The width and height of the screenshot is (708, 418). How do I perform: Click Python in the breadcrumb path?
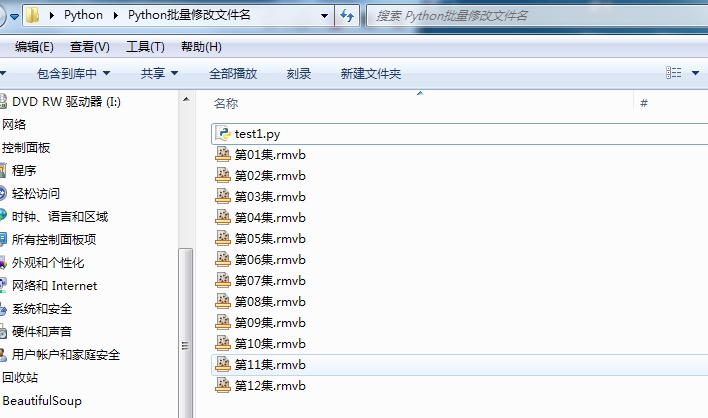click(83, 15)
